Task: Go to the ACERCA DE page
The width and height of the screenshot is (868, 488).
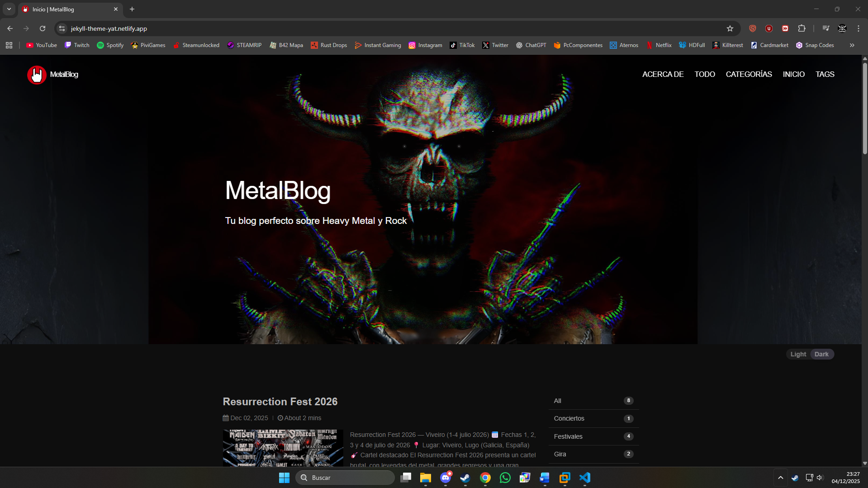Action: point(663,74)
